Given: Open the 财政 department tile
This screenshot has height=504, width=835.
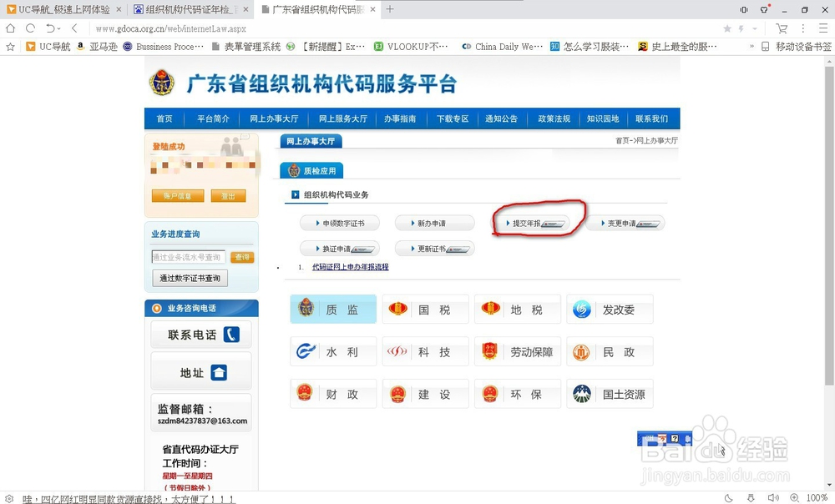Looking at the screenshot, I should click(x=333, y=394).
